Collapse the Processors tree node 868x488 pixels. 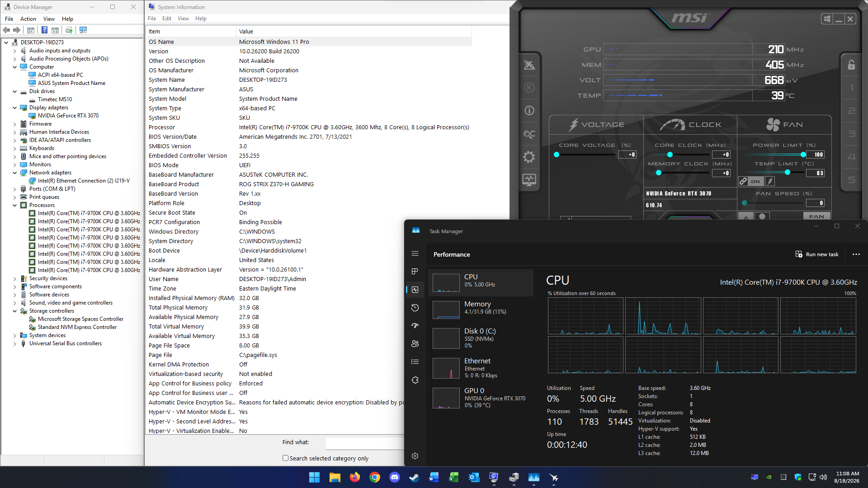click(14, 205)
